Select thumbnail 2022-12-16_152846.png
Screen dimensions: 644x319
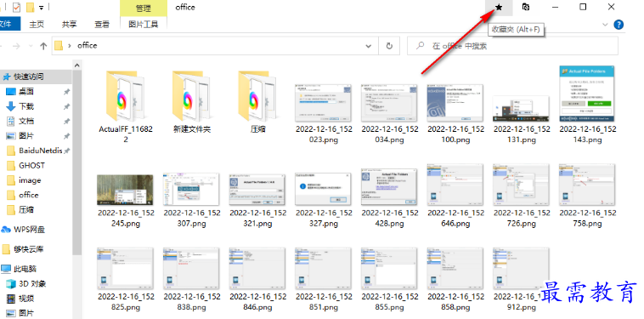(x=258, y=280)
